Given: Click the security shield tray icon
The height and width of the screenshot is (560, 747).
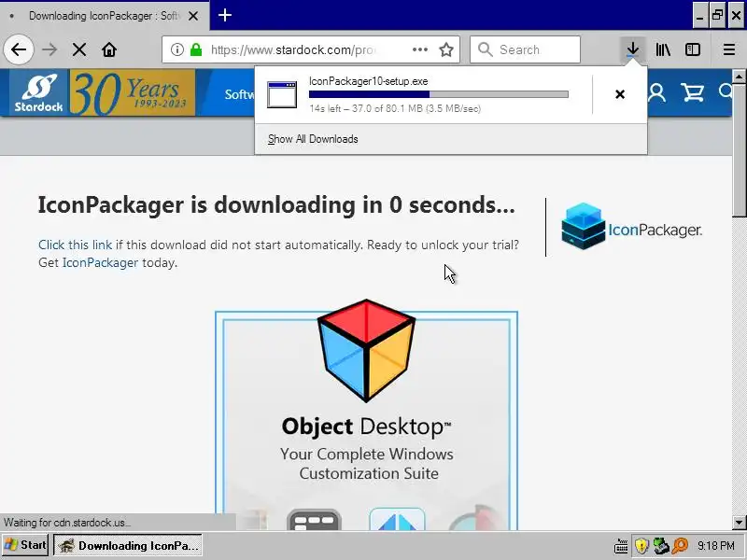Looking at the screenshot, I should (x=641, y=546).
